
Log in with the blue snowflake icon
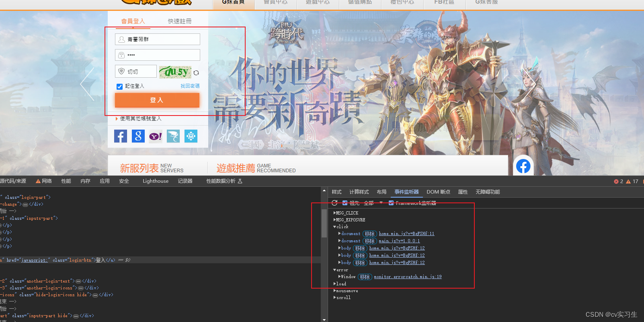pos(191,136)
